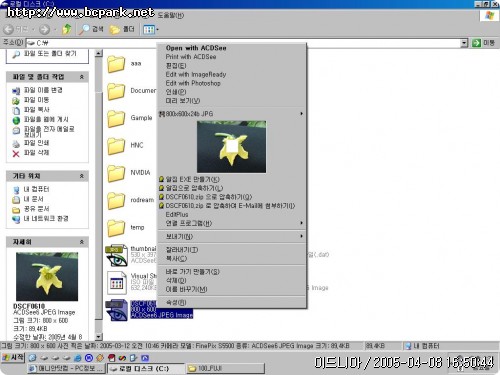
Task: Collapse the 자세히 details section
Action: tap(82, 242)
